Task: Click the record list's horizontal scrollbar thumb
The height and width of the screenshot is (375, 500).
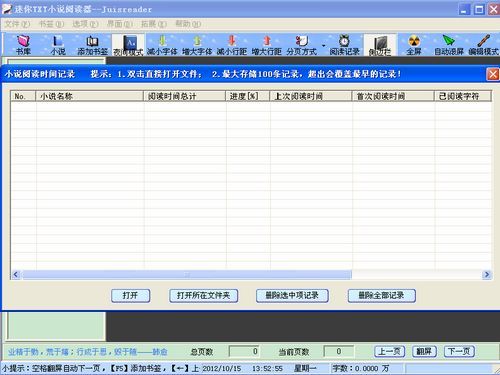Action: pos(186,275)
